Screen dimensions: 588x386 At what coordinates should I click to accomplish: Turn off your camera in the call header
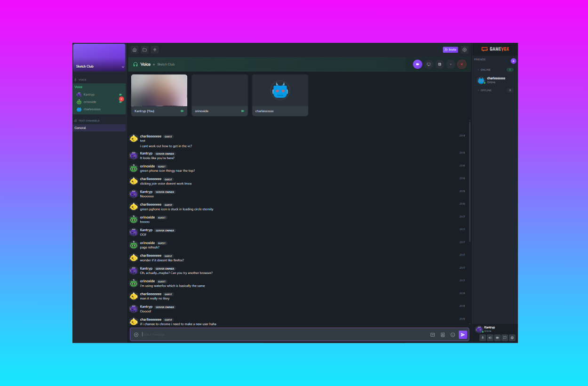pyautogui.click(x=418, y=64)
